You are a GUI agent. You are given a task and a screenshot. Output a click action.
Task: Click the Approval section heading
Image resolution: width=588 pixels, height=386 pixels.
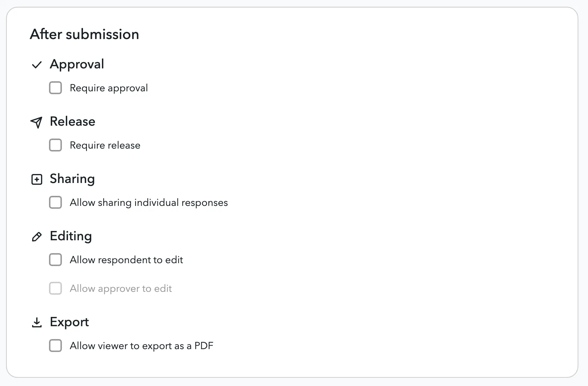[x=77, y=64]
